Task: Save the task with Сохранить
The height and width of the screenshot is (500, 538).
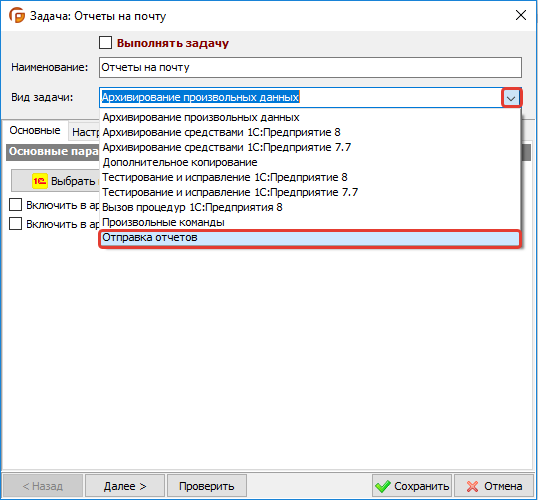Action: click(x=412, y=486)
